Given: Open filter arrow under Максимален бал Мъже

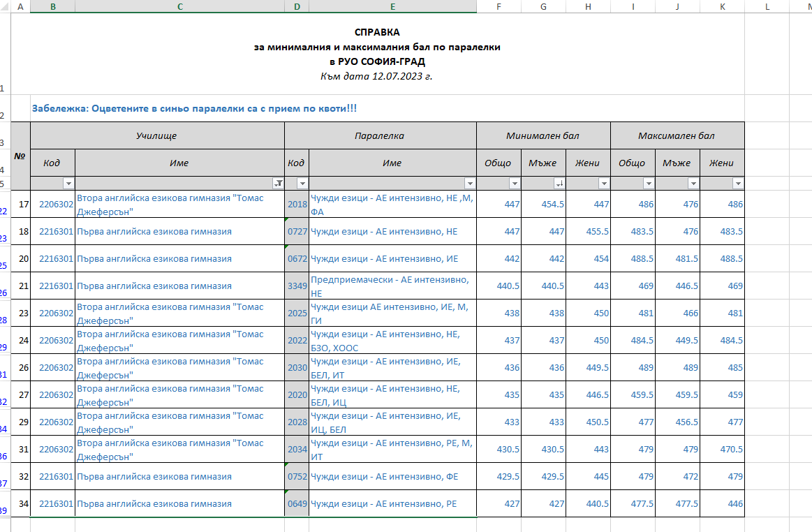Looking at the screenshot, I should click(693, 184).
